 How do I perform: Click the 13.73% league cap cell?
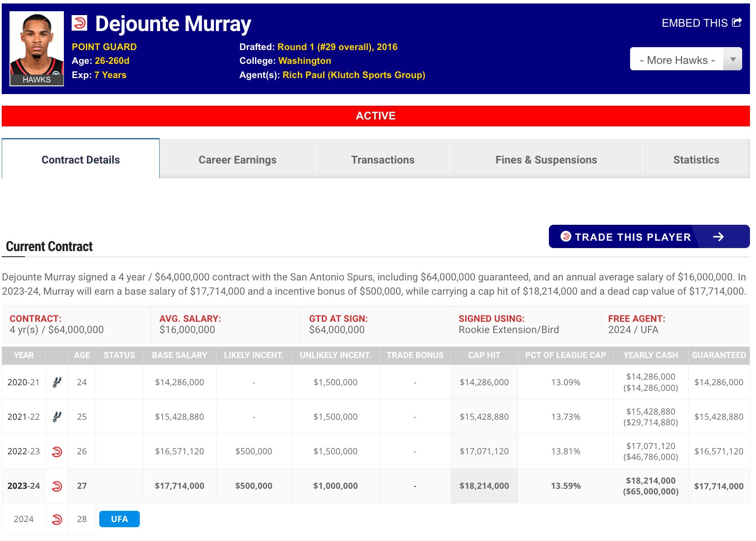565,417
